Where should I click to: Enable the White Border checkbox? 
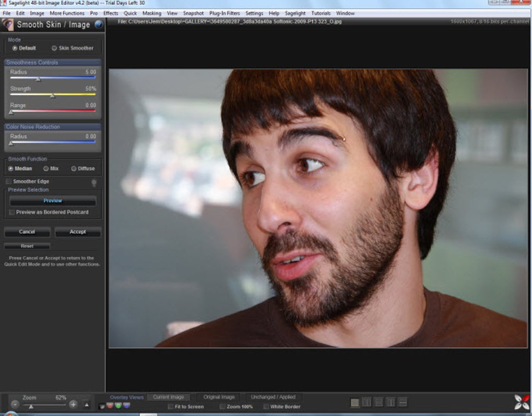tap(266, 407)
